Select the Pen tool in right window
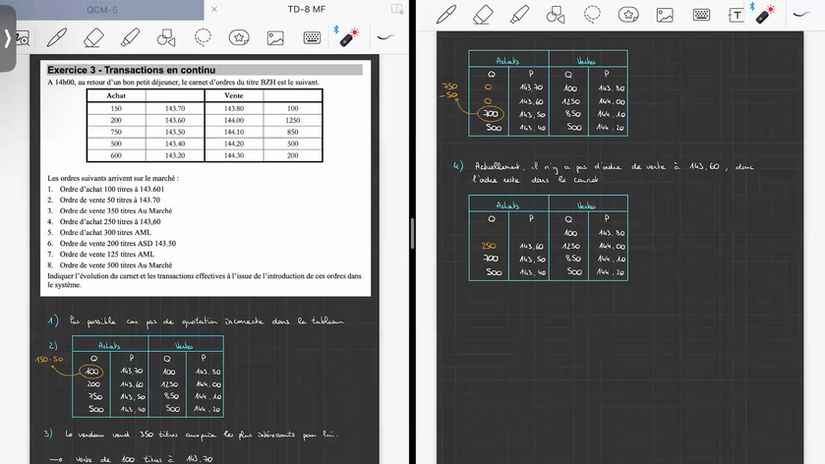Image resolution: width=825 pixels, height=464 pixels. tap(446, 15)
